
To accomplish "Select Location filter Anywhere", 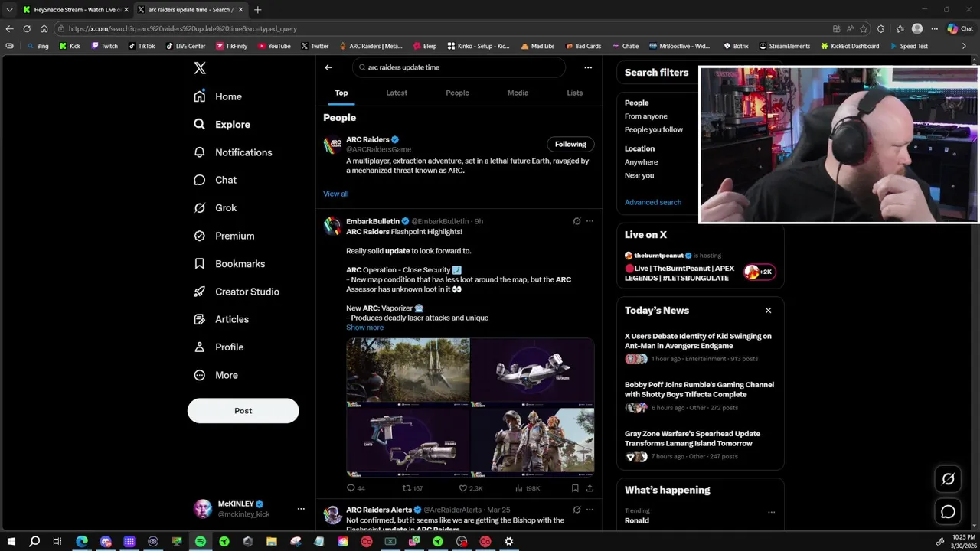I will click(641, 162).
